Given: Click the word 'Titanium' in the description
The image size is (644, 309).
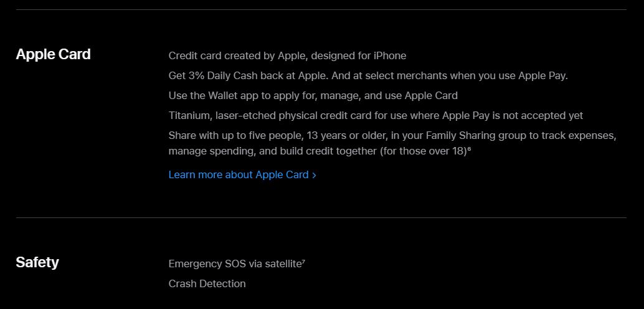Looking at the screenshot, I should [191, 115].
